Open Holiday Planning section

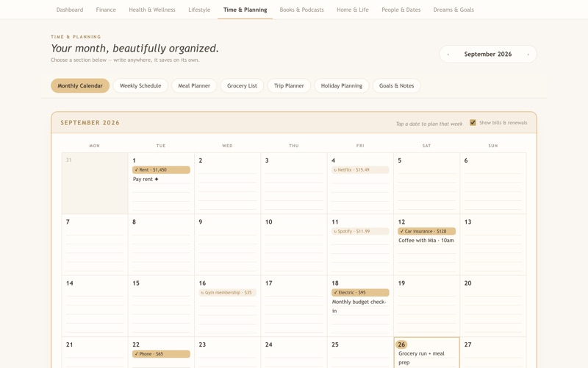(x=341, y=85)
